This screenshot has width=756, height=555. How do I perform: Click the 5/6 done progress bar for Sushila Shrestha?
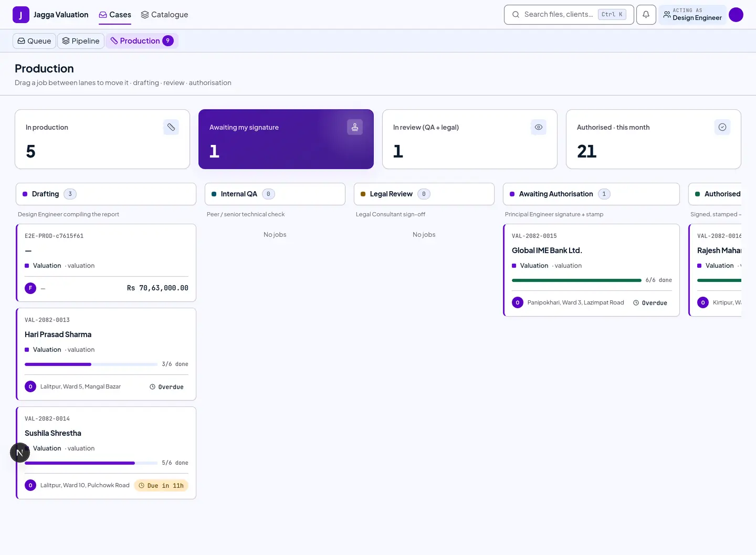(91, 463)
